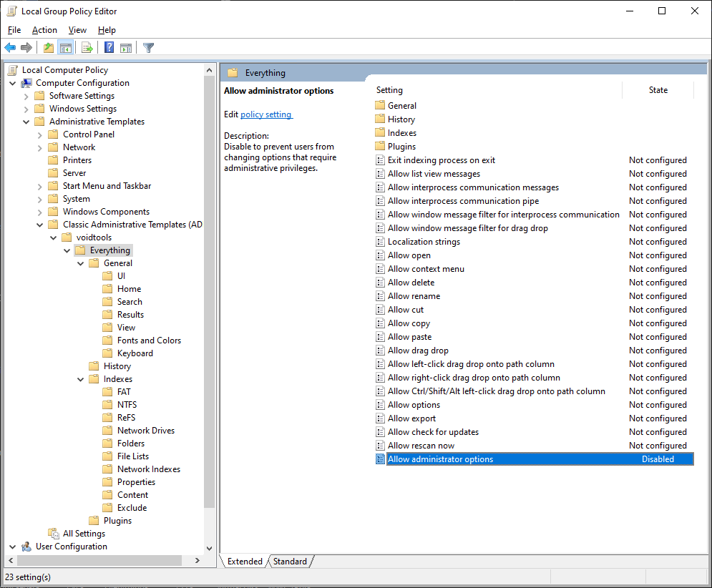The width and height of the screenshot is (712, 588).
Task: Click the policy setting link
Action: pyautogui.click(x=266, y=114)
